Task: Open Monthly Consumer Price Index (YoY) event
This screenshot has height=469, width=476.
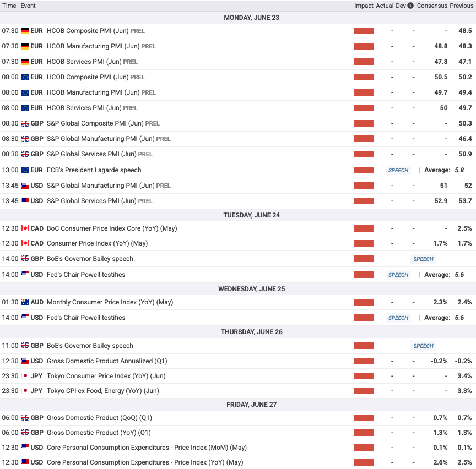Action: pos(110,302)
